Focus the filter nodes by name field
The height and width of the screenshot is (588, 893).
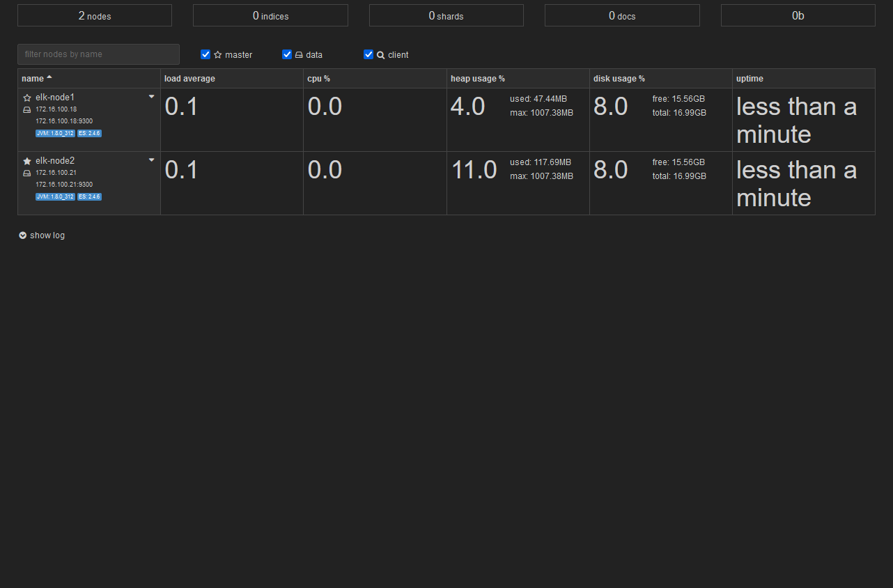point(98,54)
